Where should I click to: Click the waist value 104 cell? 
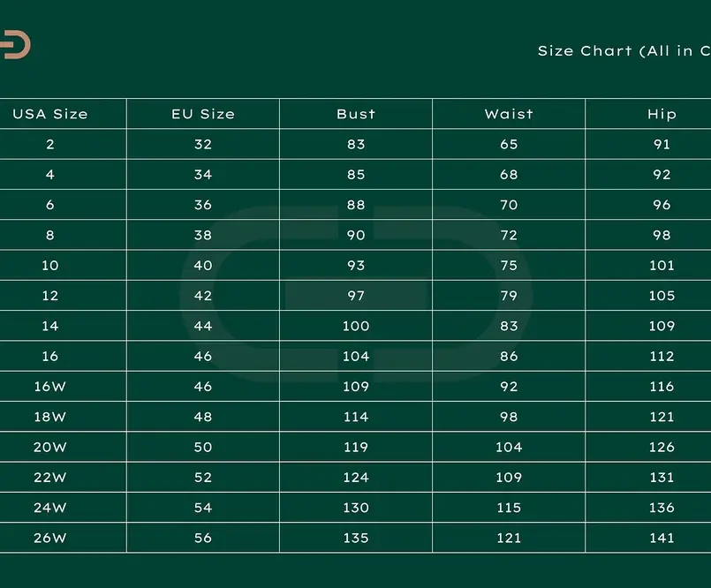(509, 447)
